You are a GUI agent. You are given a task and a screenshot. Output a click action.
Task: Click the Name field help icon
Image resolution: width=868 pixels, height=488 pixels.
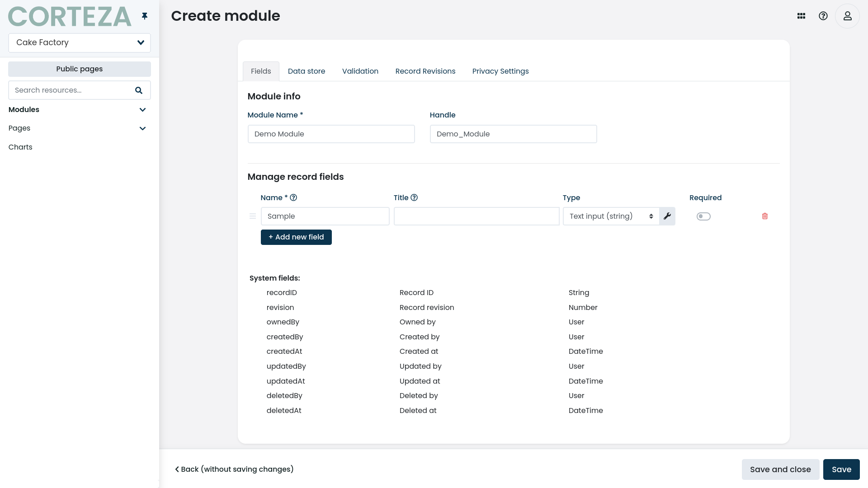point(293,197)
